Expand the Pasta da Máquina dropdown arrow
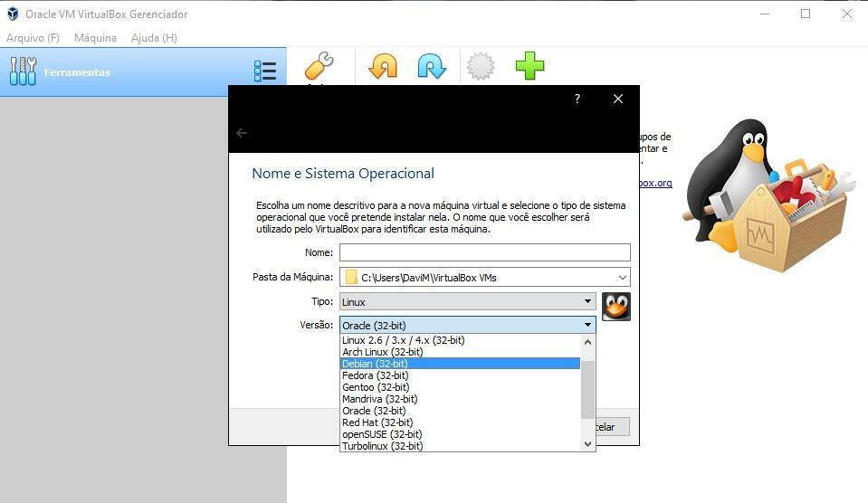 622,277
